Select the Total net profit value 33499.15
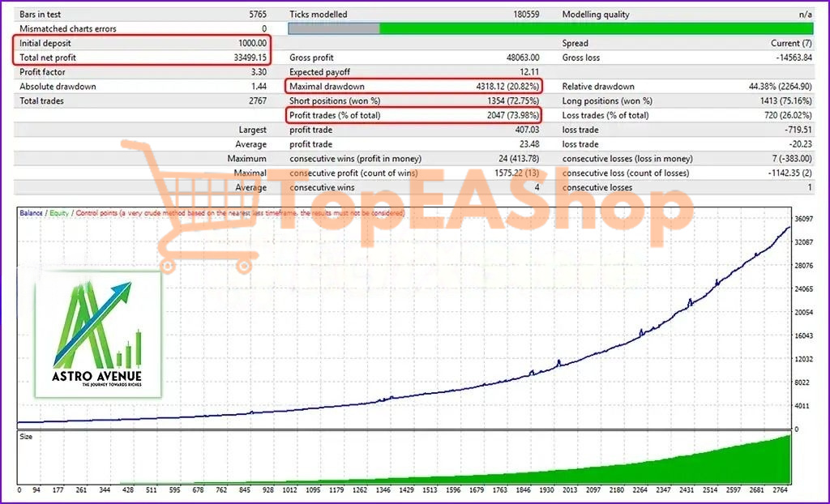This screenshot has height=504, width=830. tap(242, 58)
